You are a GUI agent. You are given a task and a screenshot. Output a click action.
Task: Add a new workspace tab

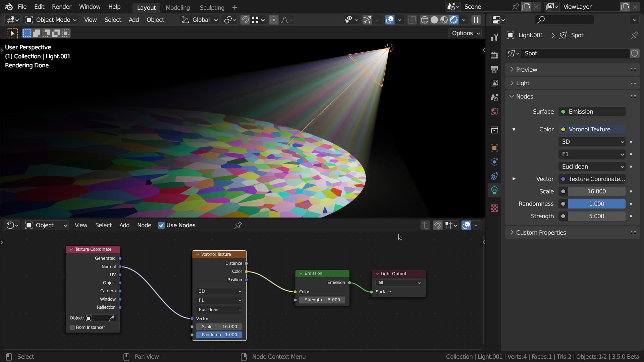point(234,7)
